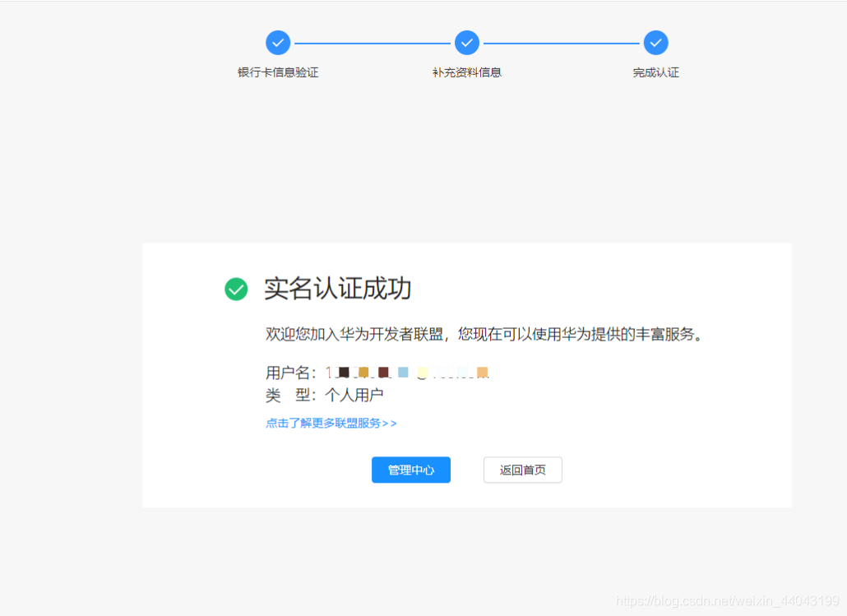Click the 银行卡信息验证 step checkmark circle
This screenshot has height=616, width=847.
pyautogui.click(x=278, y=43)
